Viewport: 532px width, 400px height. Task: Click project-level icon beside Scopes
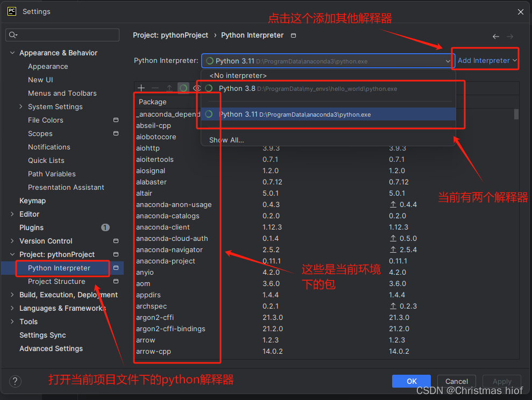click(116, 133)
